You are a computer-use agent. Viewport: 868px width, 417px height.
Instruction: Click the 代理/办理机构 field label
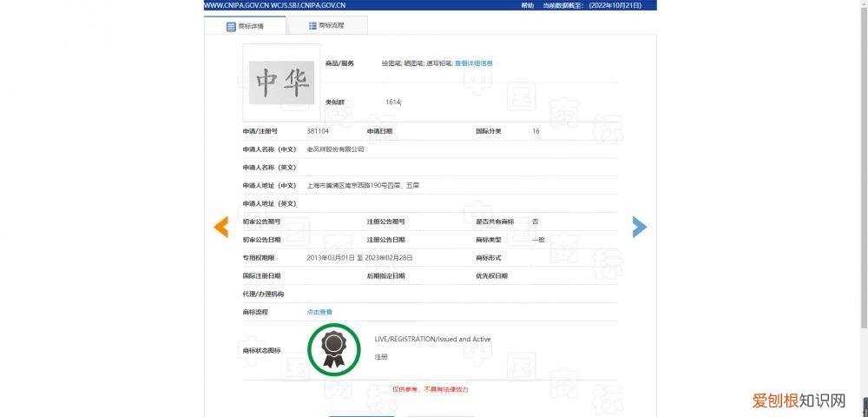263,294
